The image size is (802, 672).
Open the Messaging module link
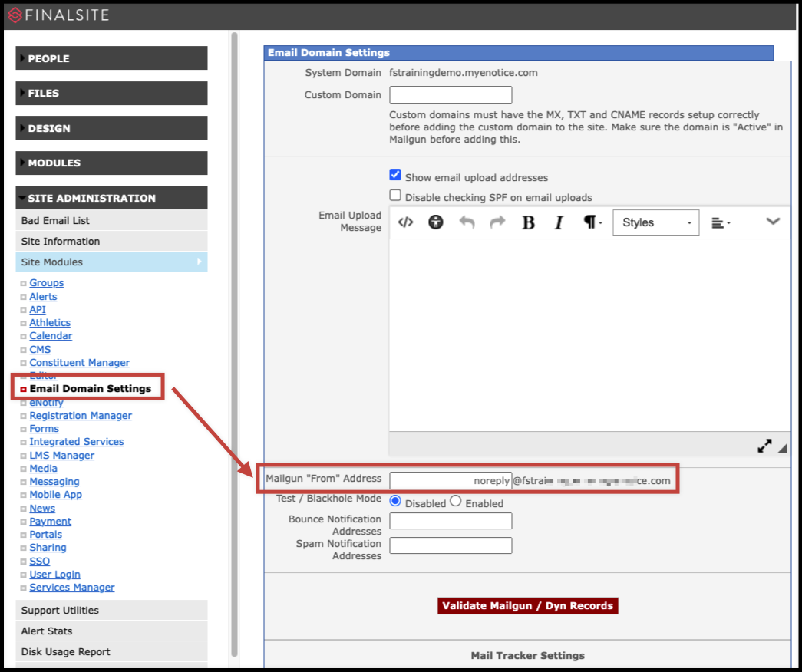point(54,481)
